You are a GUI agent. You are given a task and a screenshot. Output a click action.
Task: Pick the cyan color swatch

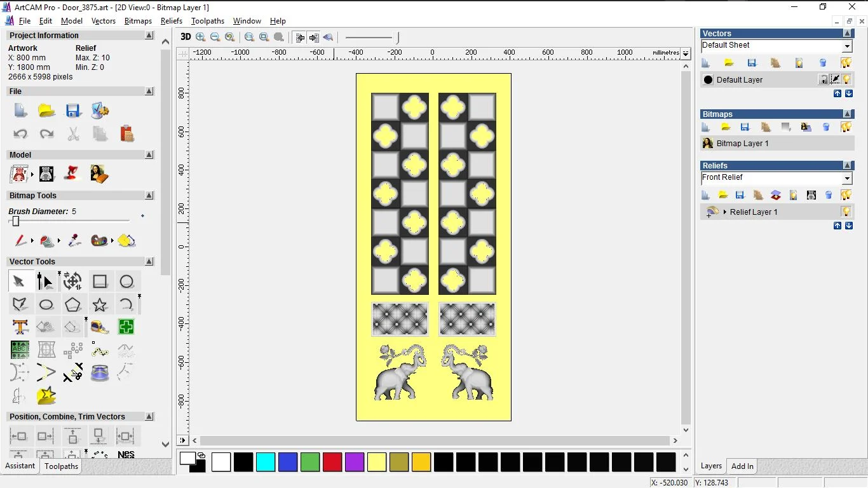266,462
